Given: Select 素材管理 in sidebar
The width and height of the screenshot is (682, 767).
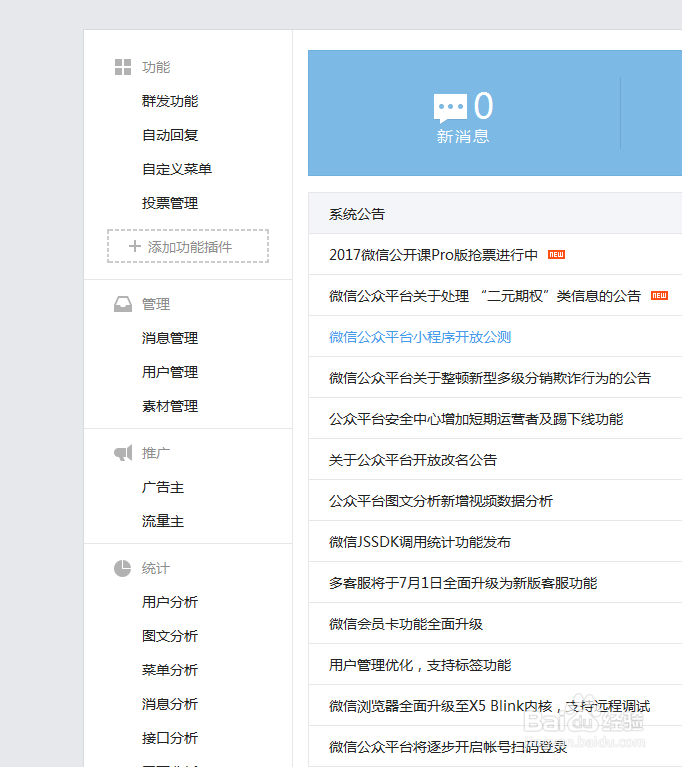Looking at the screenshot, I should click(170, 406).
